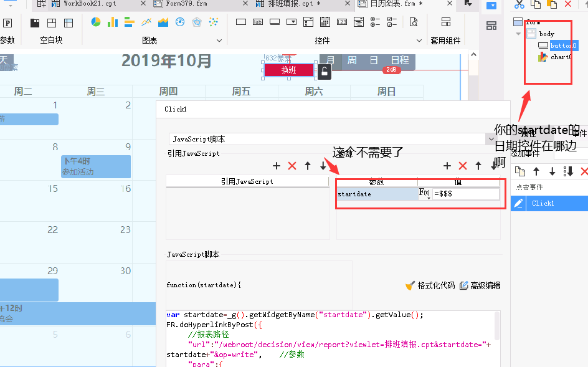The width and height of the screenshot is (588, 367).
Task: Insert a radio button group widget
Action: pyautogui.click(x=376, y=22)
